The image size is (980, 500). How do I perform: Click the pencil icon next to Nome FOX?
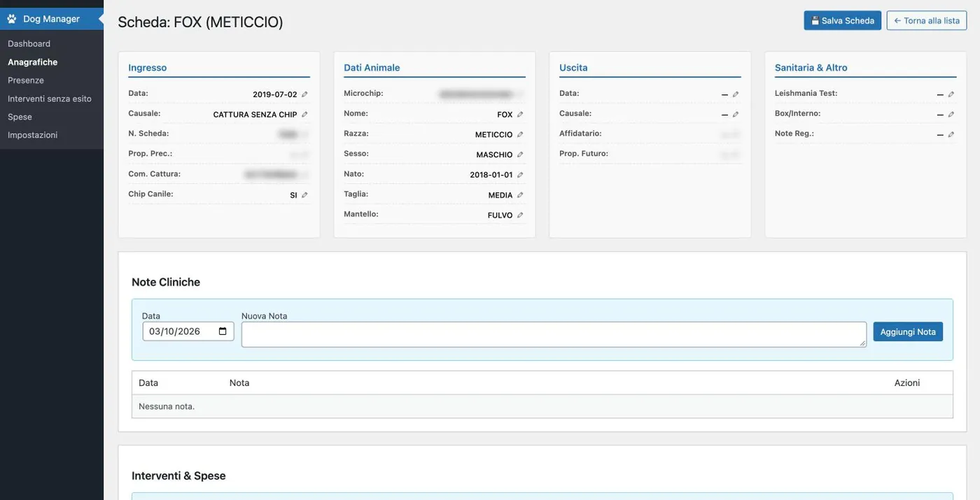click(x=520, y=115)
